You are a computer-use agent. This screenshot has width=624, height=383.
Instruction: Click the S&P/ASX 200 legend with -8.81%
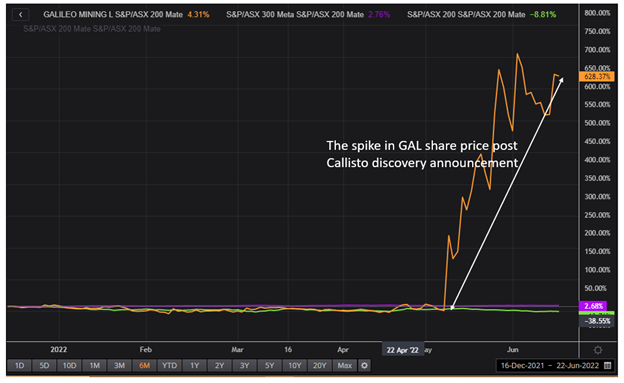(x=482, y=15)
